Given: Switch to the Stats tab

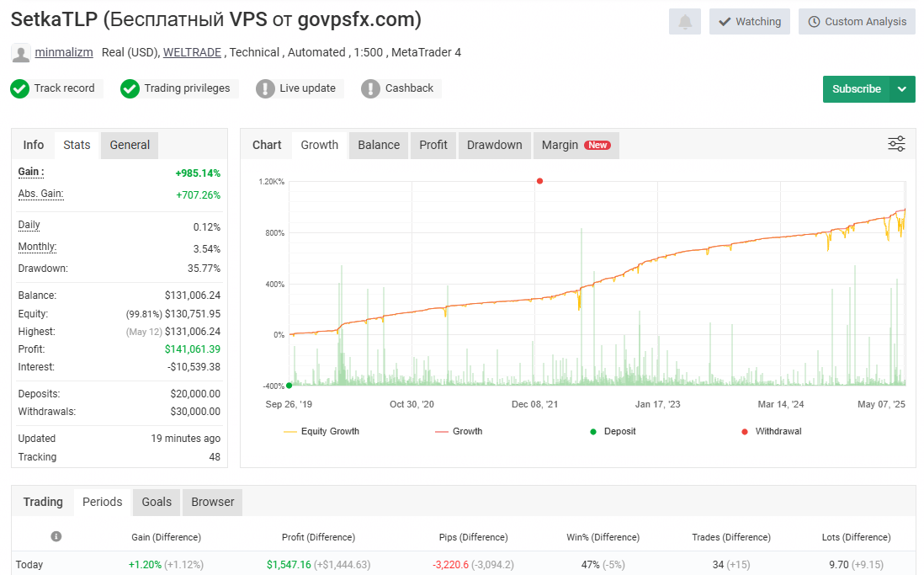Looking at the screenshot, I should [x=77, y=145].
